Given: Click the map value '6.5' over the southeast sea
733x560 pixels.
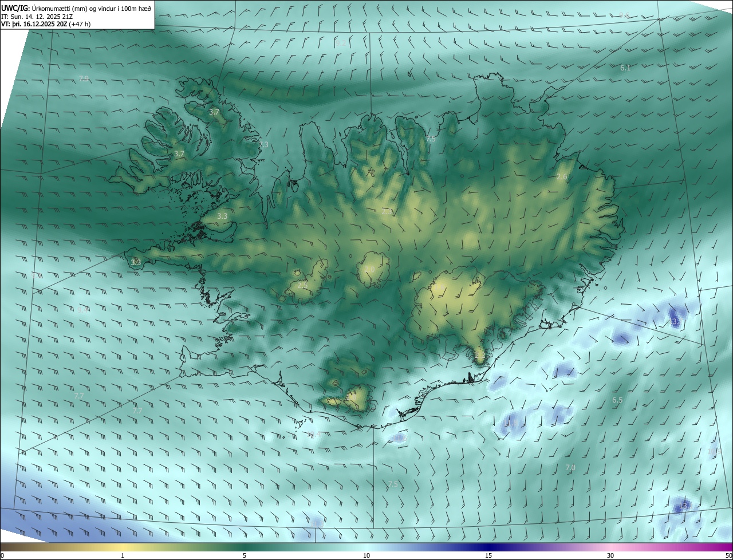Looking at the screenshot, I should click(x=617, y=400).
